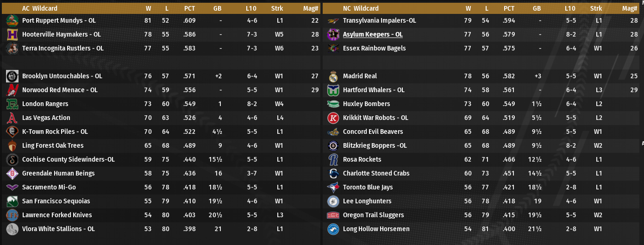Open the Transylvania Impalers-OL team link

[379, 20]
